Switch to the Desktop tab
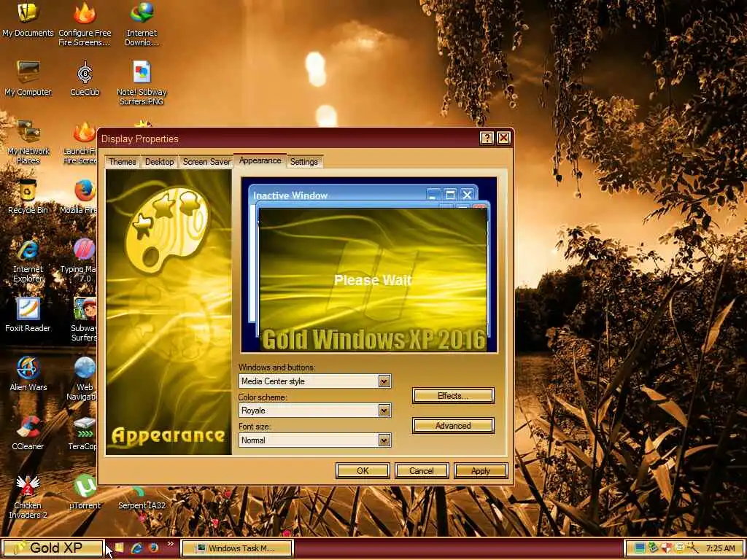The height and width of the screenshot is (560, 747). click(159, 162)
